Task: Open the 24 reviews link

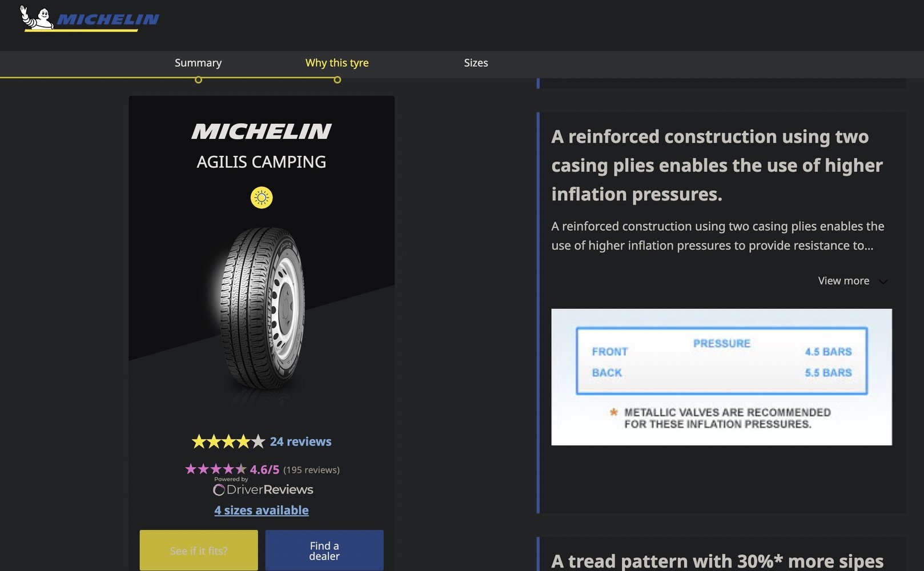Action: tap(300, 441)
